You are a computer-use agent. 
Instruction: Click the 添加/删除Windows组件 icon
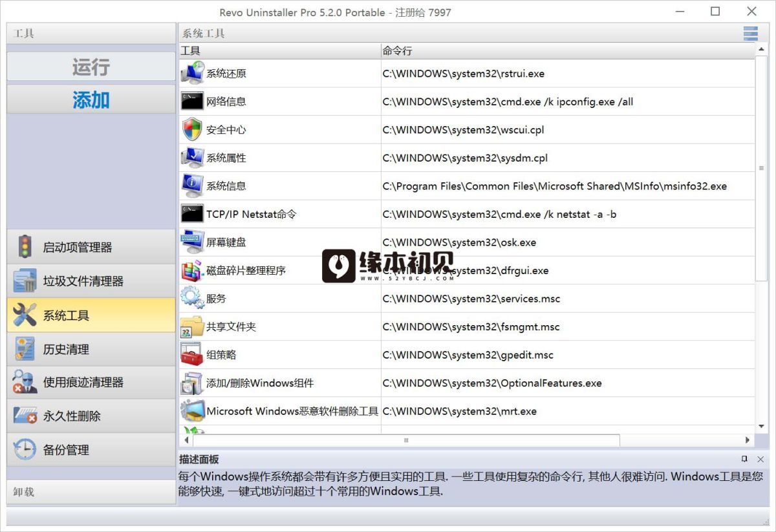(x=192, y=383)
